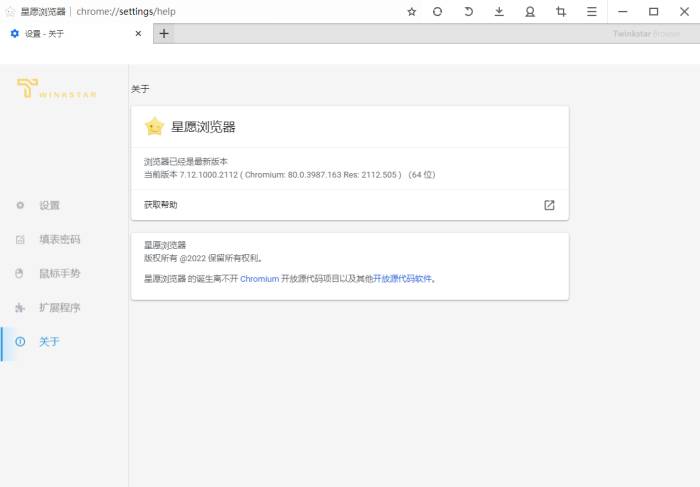The height and width of the screenshot is (487, 700).
Task: Open the 开放源代码软件 link
Action: [403, 279]
